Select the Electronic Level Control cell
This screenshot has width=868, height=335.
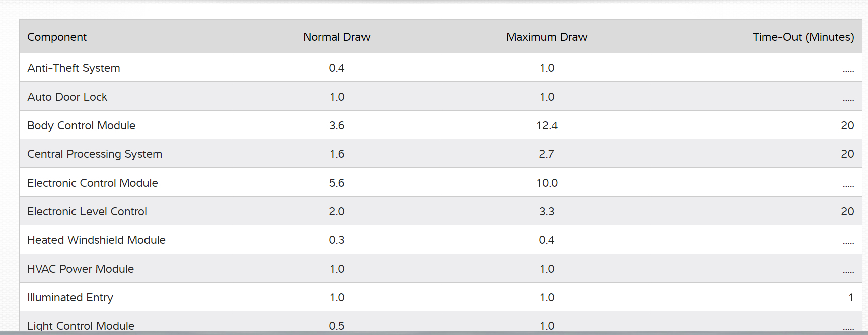[x=87, y=211]
